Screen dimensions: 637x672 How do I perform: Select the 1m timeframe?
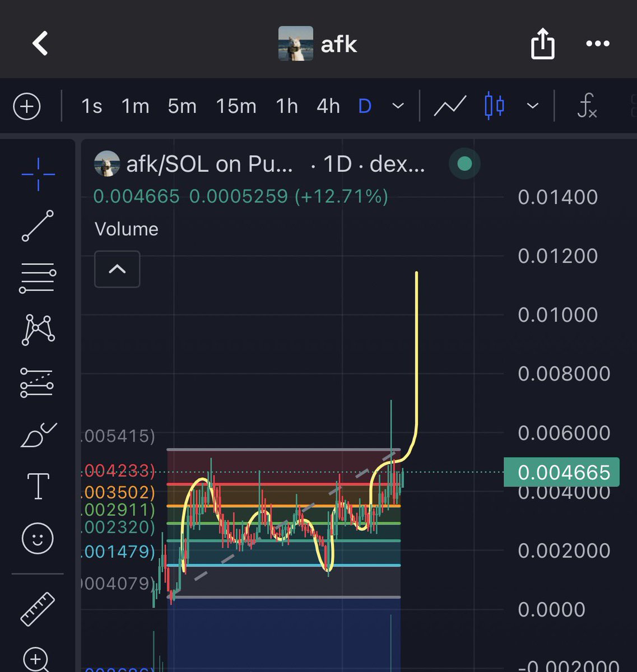(x=135, y=106)
